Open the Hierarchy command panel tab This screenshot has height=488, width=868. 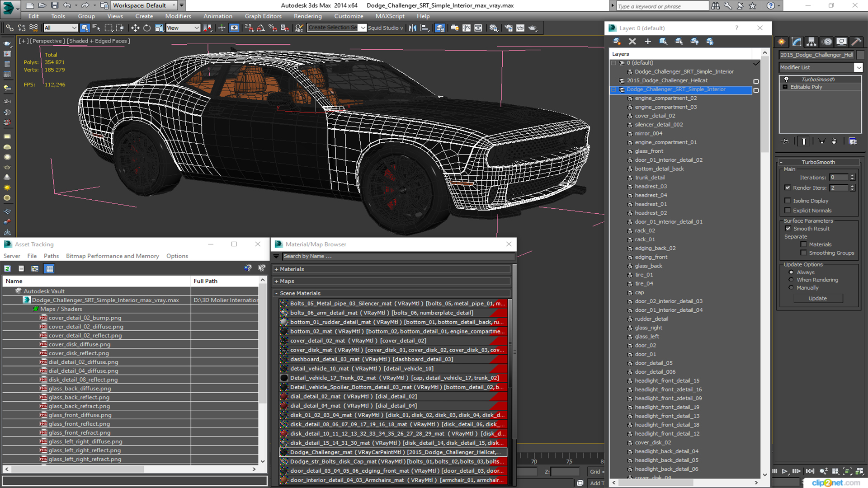click(811, 42)
